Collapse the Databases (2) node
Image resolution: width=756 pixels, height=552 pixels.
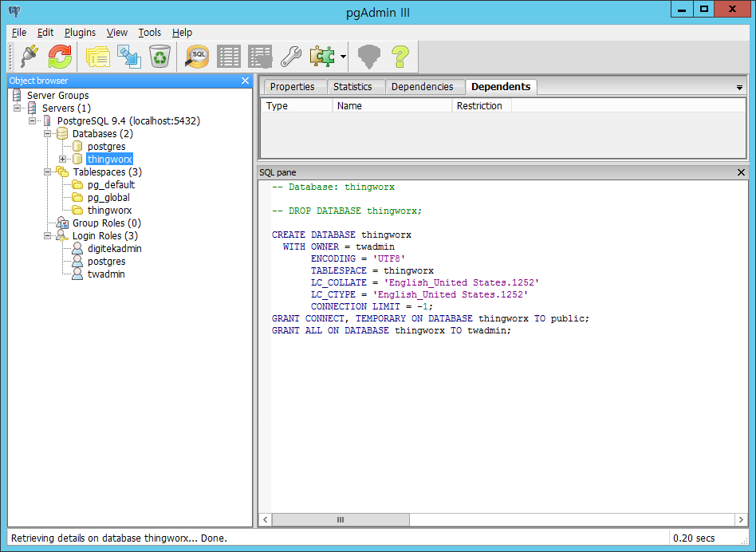click(x=47, y=133)
